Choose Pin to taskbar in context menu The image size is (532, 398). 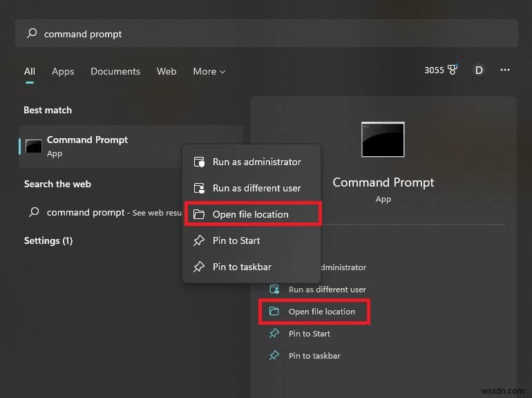tap(251, 267)
